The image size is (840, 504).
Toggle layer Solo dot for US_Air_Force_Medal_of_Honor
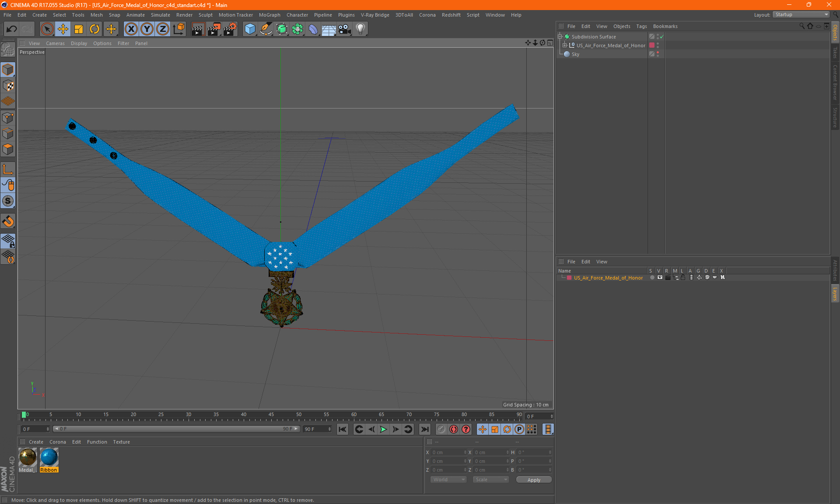coord(652,277)
